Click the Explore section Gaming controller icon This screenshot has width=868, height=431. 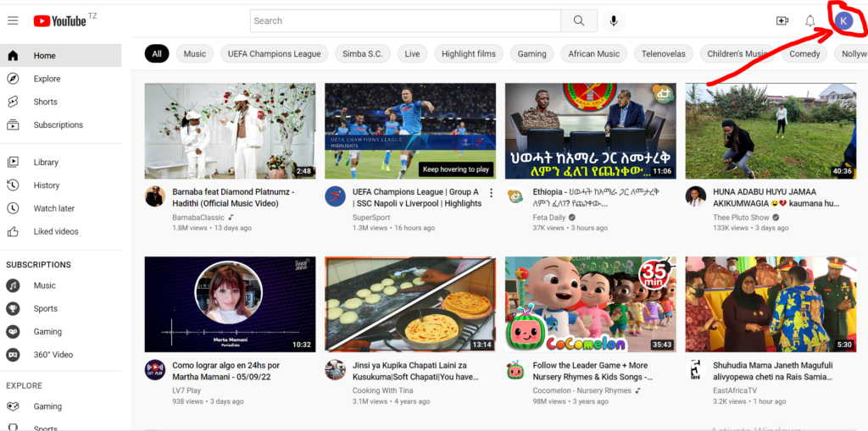pyautogui.click(x=13, y=406)
